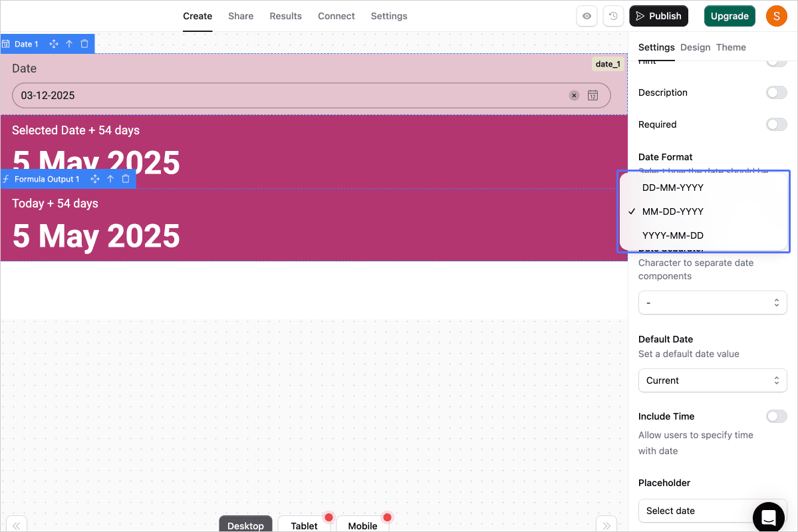Move Date 1 element up with arrow
Viewport: 798px width, 532px height.
coord(69,44)
